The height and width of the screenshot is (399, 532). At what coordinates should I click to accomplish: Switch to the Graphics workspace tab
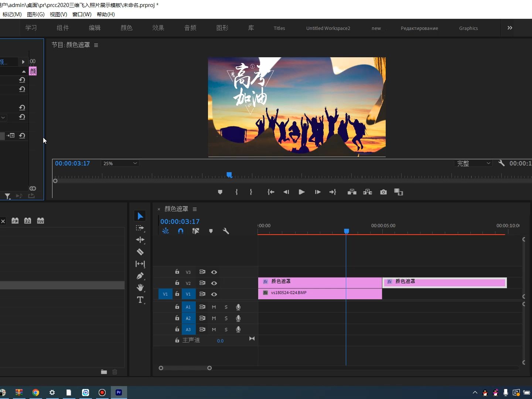[x=468, y=28]
